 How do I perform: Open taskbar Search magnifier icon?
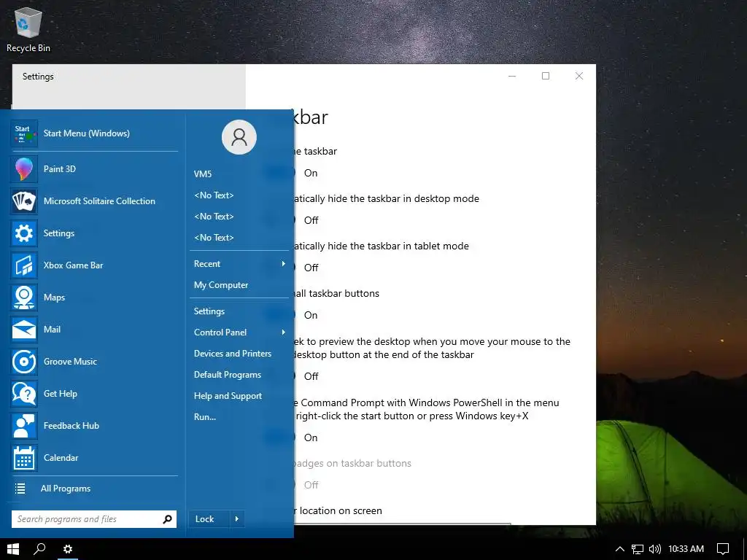pyautogui.click(x=39, y=548)
